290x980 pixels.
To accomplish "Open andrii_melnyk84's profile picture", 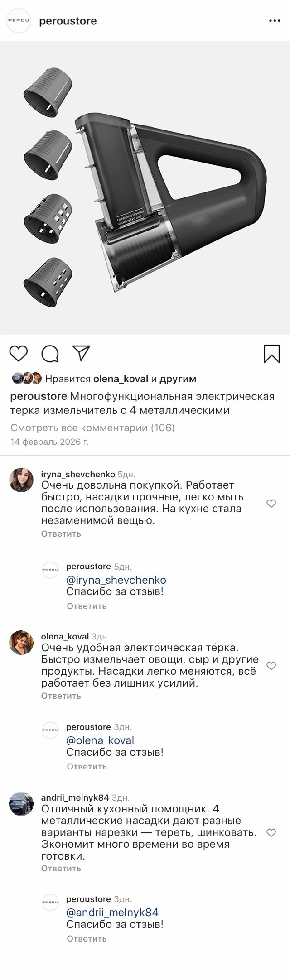I will click(21, 804).
